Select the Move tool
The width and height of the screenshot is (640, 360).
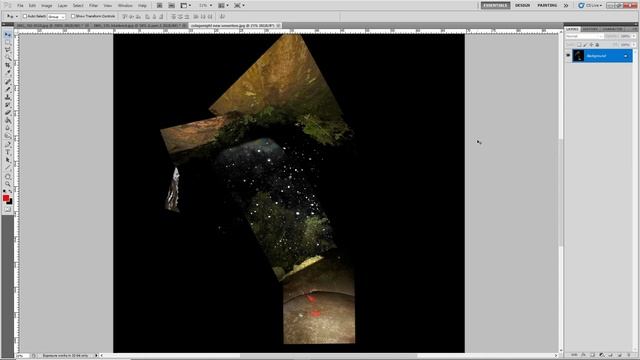pos(8,35)
